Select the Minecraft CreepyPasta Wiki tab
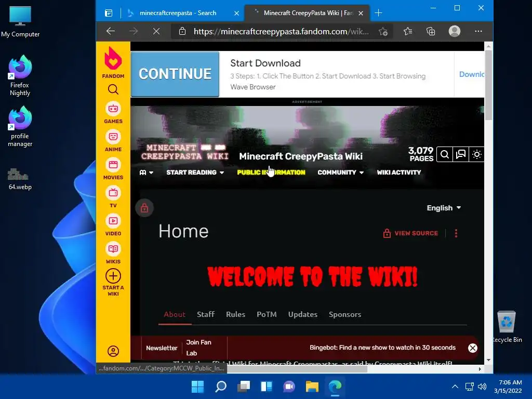532x399 pixels. [307, 13]
